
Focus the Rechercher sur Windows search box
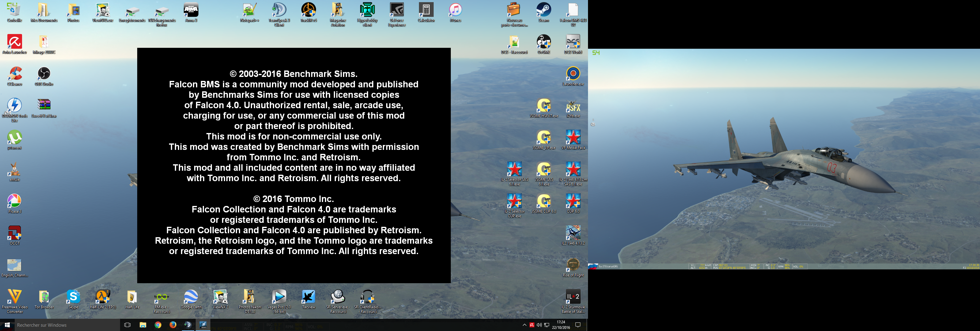[x=67, y=325]
